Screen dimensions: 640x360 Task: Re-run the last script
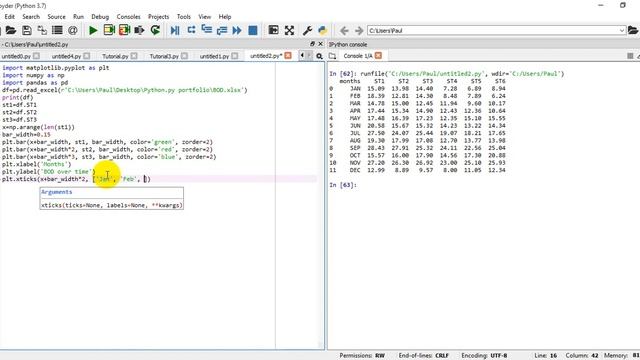pyautogui.click(x=155, y=30)
